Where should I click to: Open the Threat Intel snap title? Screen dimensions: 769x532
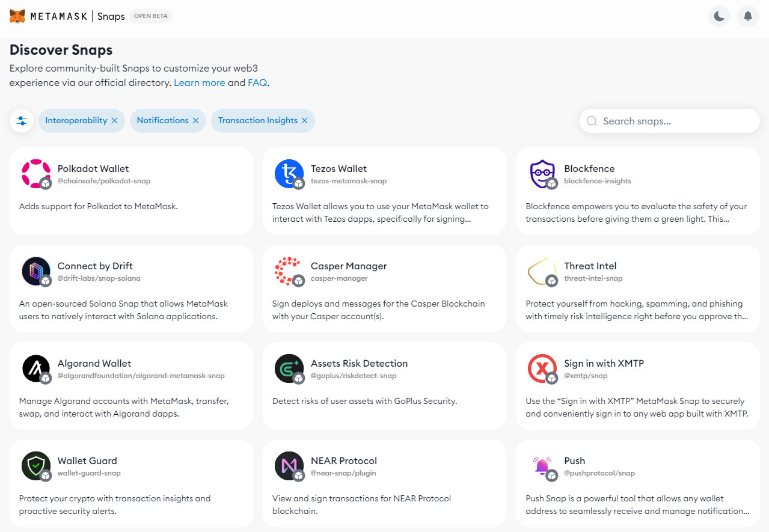[590, 266]
